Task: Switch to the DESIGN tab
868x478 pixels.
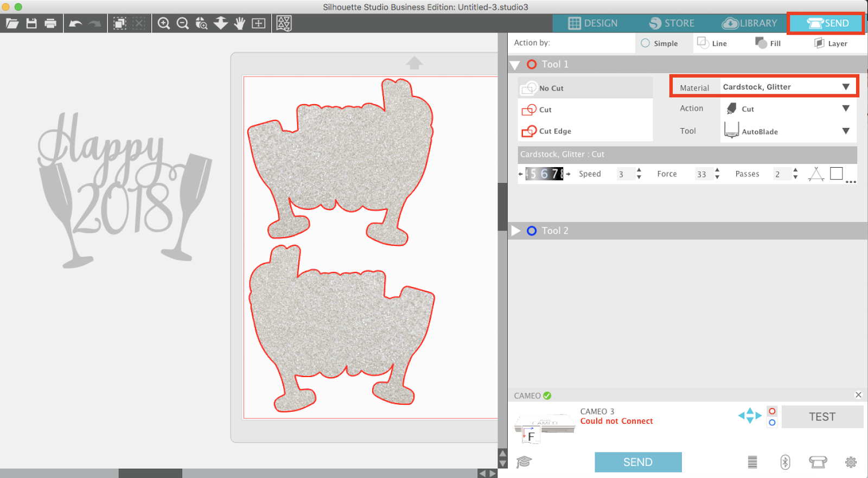Action: 593,23
